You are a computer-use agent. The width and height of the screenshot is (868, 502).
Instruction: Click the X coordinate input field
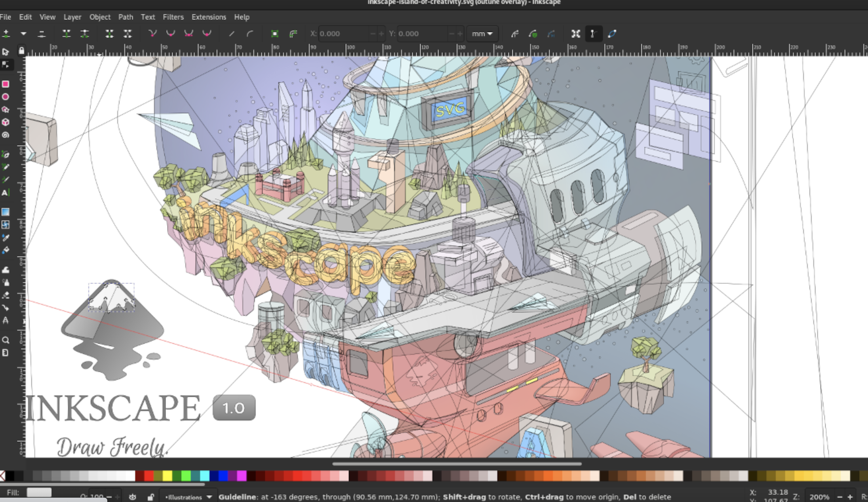click(x=344, y=34)
